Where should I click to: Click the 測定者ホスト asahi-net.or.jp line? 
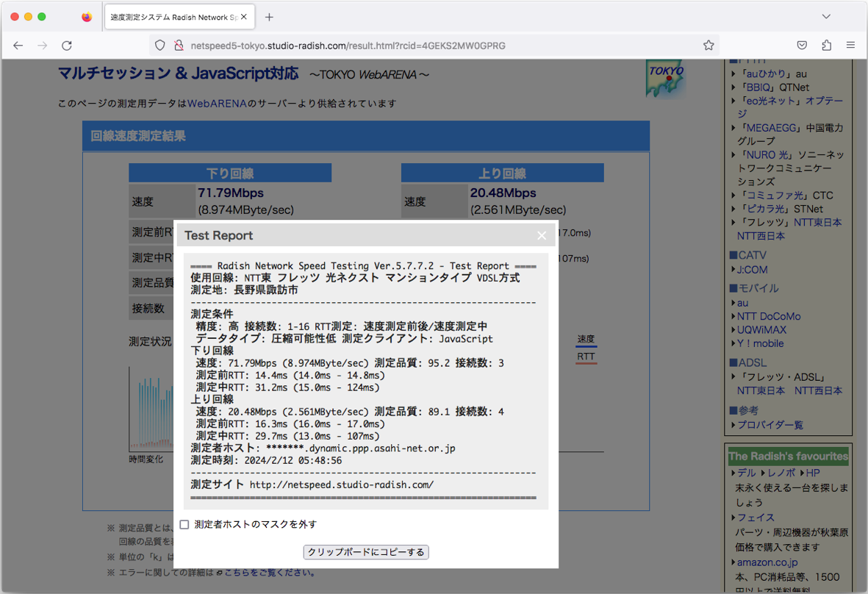[x=323, y=448]
